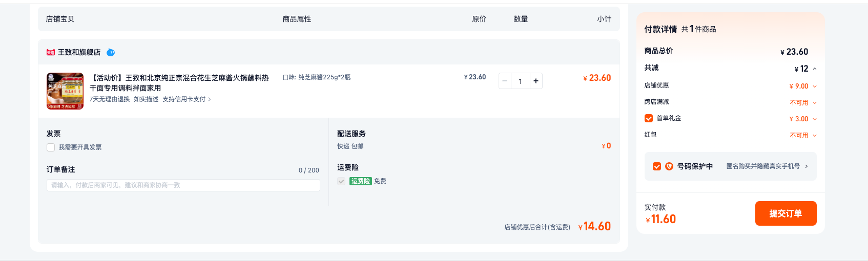Click the 0 / 200 character counter

(309, 170)
